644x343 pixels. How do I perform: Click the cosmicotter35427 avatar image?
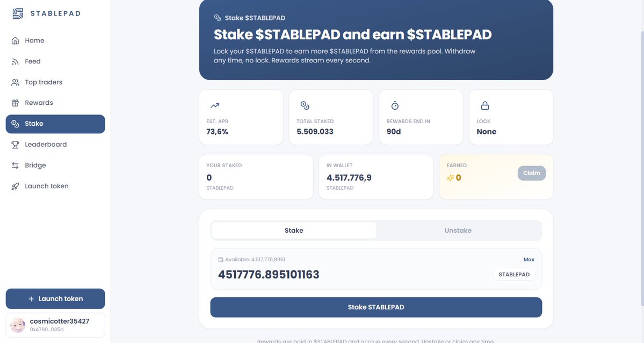(18, 325)
